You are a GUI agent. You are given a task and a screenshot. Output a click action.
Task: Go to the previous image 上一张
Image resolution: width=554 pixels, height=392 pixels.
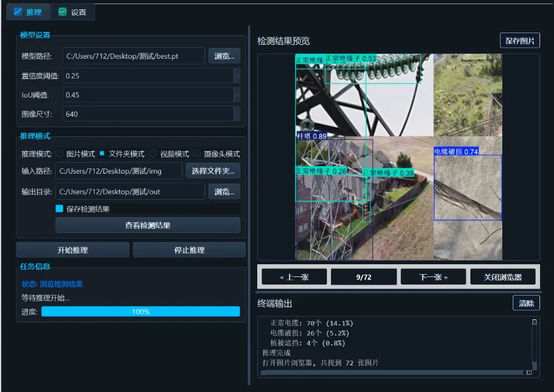coord(295,276)
